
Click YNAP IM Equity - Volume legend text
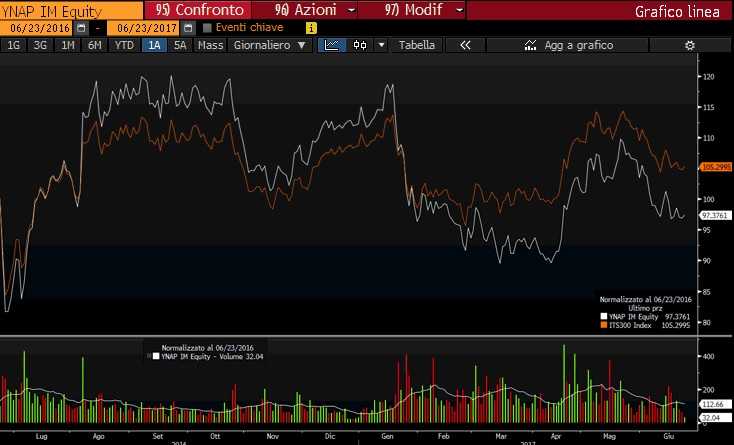[x=212, y=357]
